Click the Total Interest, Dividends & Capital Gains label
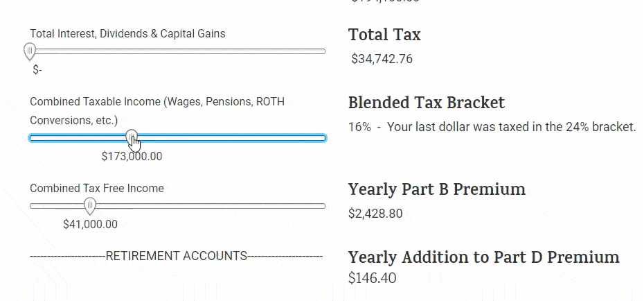Screen dimensions: 644x301 tap(127, 34)
